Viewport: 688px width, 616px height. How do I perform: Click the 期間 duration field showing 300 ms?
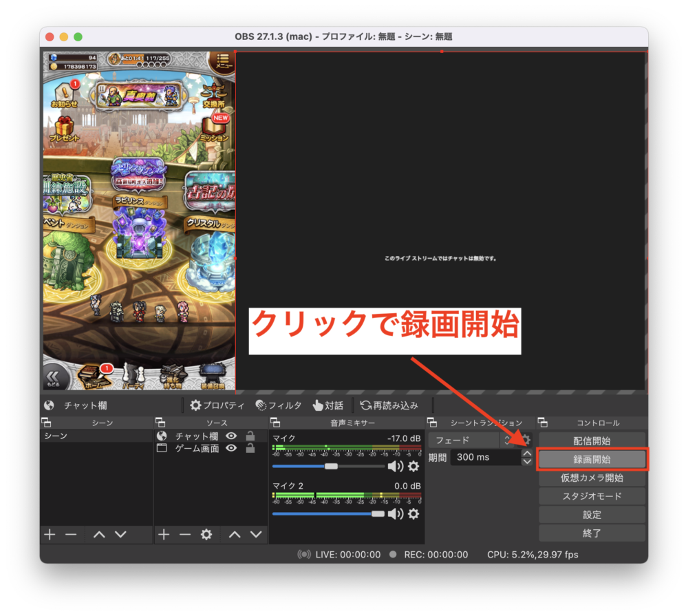click(x=486, y=458)
